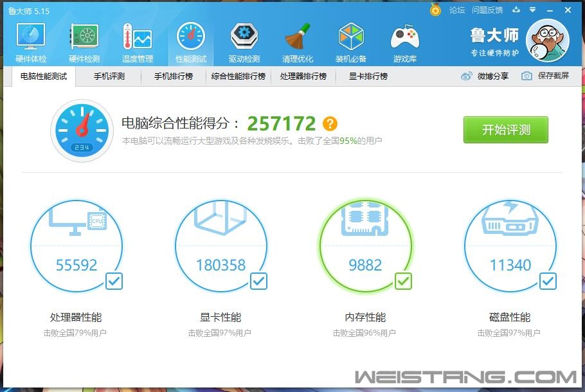Image resolution: width=585 pixels, height=392 pixels.
Task: Close the 鲁大师 window
Action: point(568,10)
